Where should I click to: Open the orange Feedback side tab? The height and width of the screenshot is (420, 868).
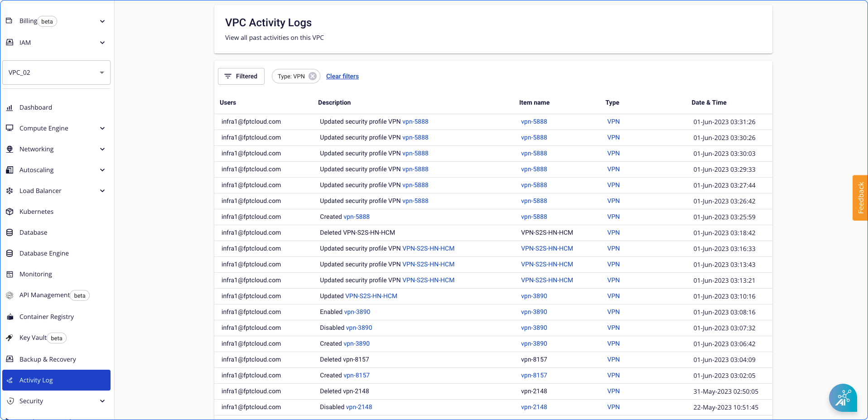pyautogui.click(x=860, y=198)
